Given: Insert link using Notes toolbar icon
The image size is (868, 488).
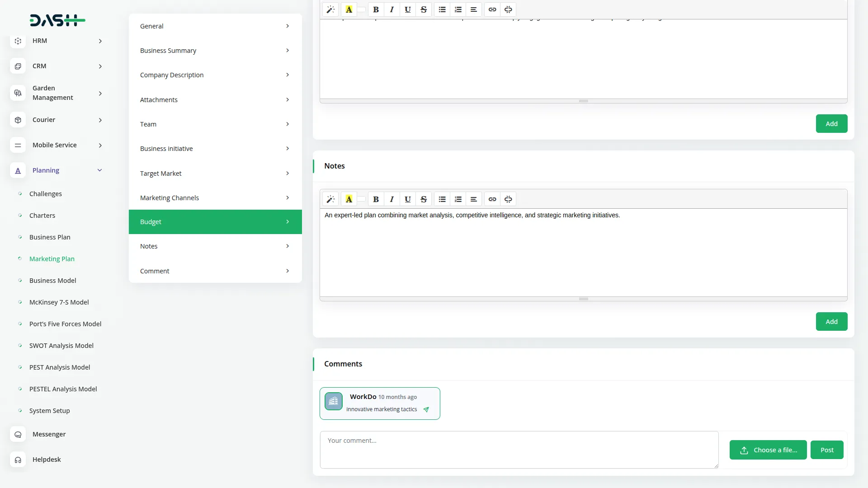Looking at the screenshot, I should [492, 199].
